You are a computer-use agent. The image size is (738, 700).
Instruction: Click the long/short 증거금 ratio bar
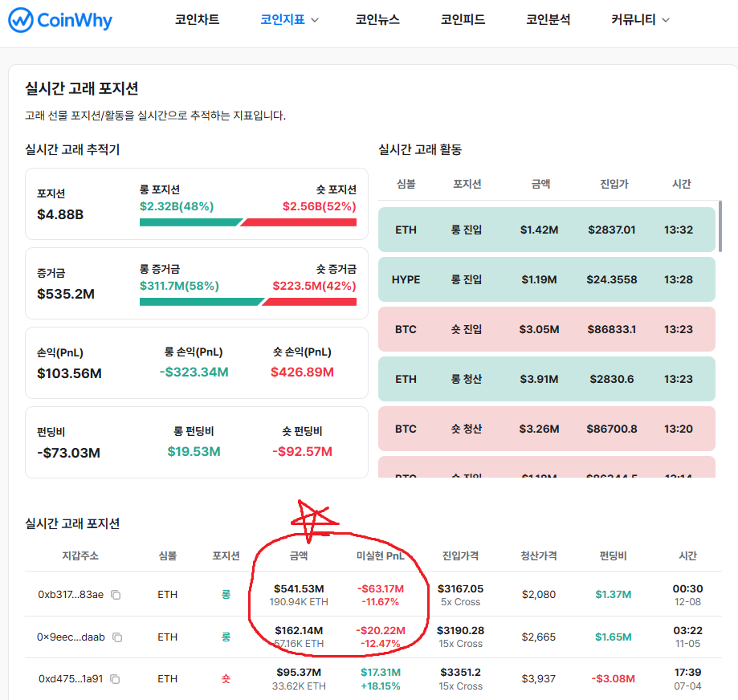(247, 302)
